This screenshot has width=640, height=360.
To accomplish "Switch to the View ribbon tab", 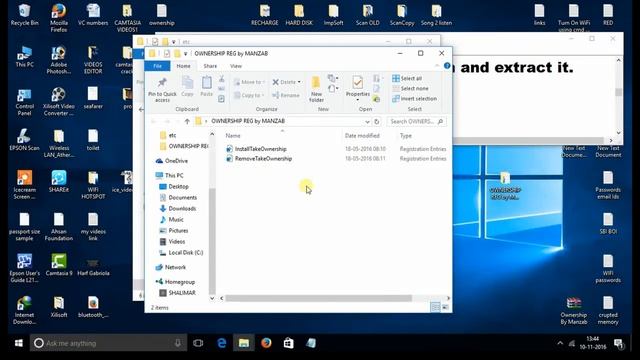I will coord(236,66).
